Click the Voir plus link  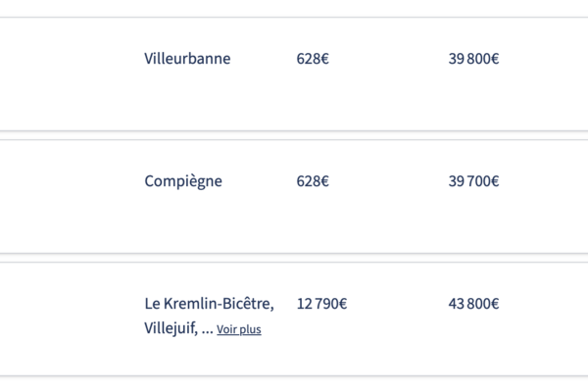click(x=239, y=330)
